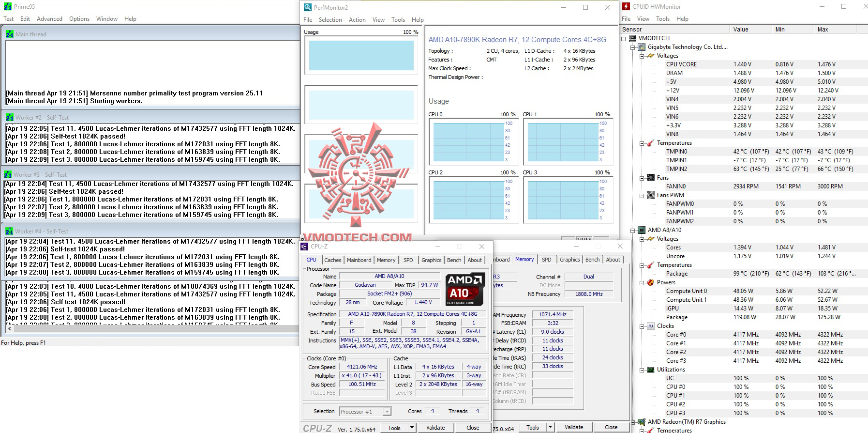Screen dimensions: 868x433
Task: Click the Fans icon in HWMonitor tree
Action: (651, 178)
